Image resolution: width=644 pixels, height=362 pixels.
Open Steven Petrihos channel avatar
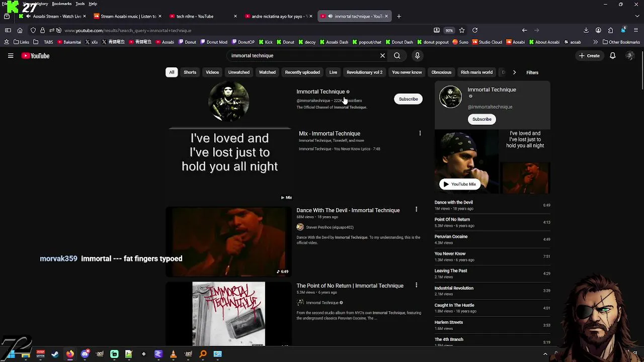pos(300,227)
